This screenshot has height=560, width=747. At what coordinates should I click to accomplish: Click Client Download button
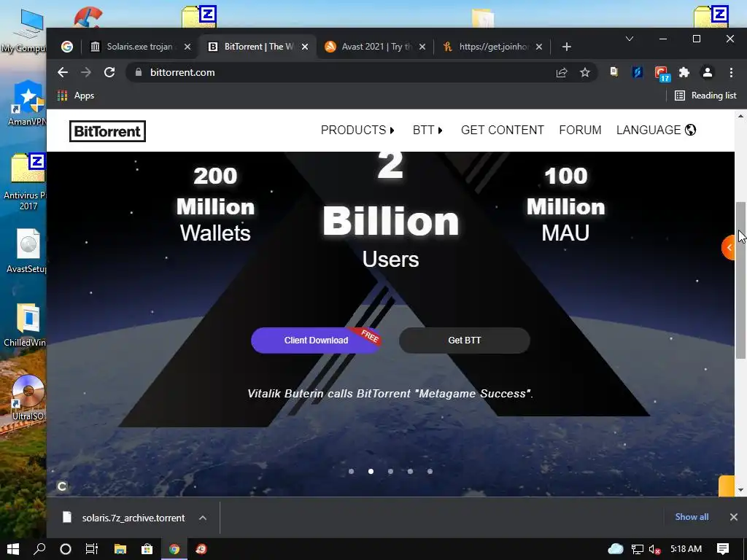(316, 341)
